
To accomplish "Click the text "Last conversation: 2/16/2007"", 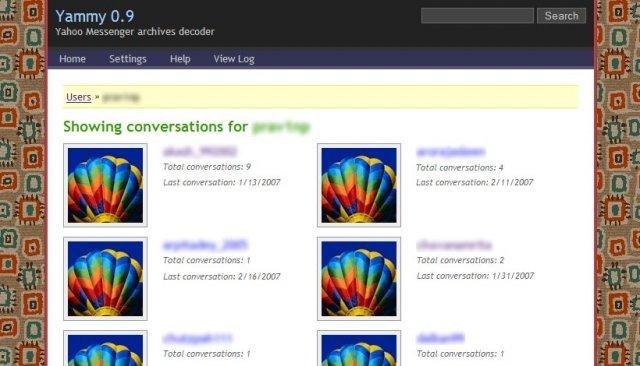I will point(222,277).
